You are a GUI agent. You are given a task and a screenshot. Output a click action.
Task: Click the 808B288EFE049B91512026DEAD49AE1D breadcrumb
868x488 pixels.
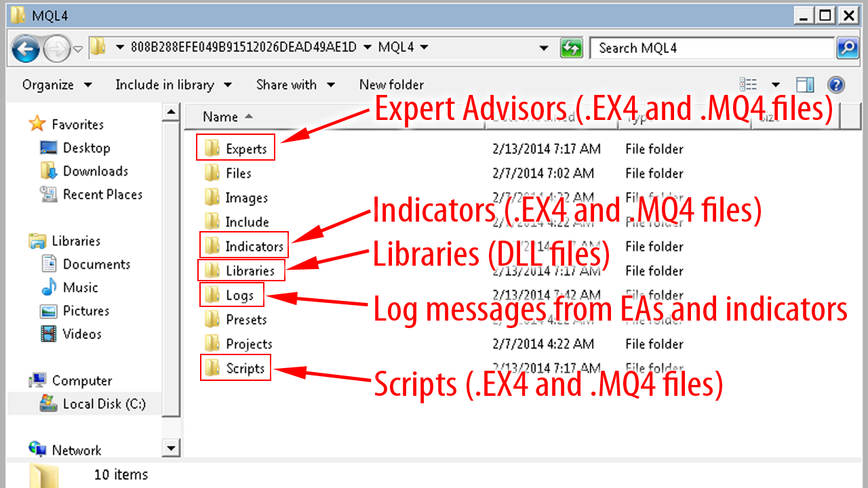pos(242,47)
